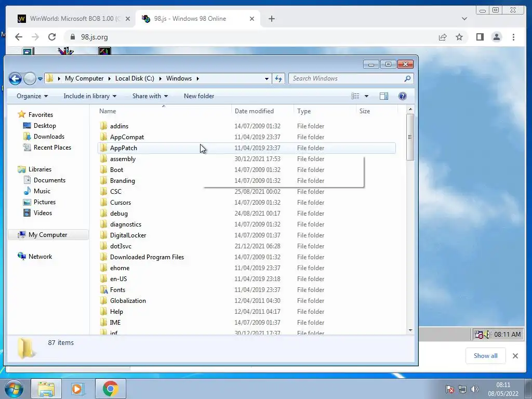Select My Computer in the navigation pane
The width and height of the screenshot is (532, 399).
(48, 235)
